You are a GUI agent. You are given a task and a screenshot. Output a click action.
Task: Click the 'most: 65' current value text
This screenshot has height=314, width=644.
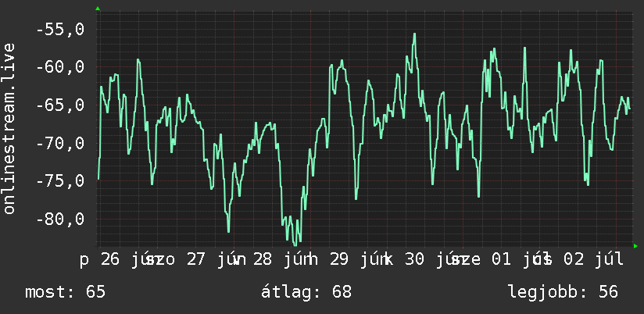point(66,292)
